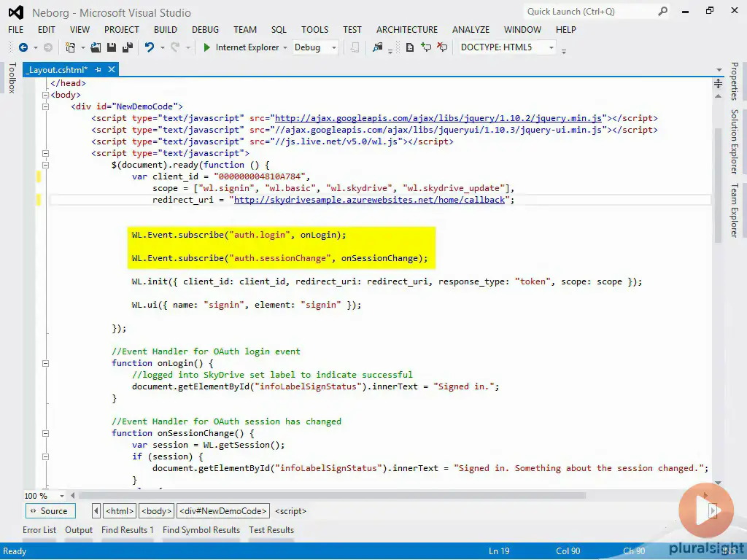Click the greyed Navigate Forward icon

click(48, 47)
